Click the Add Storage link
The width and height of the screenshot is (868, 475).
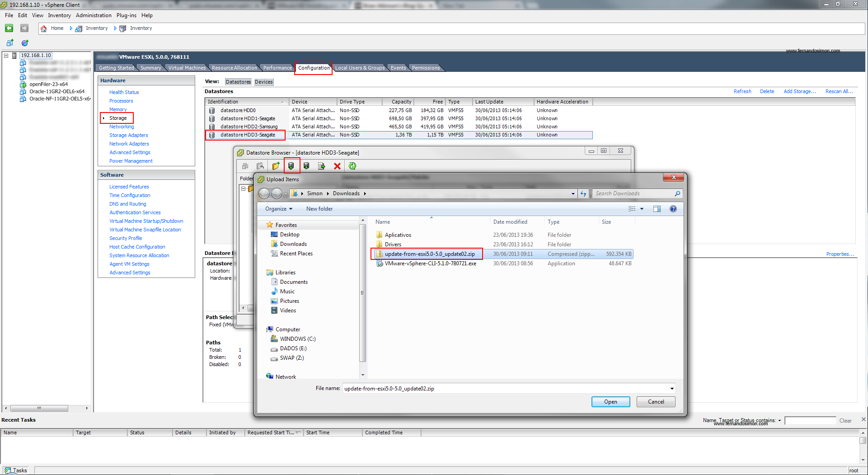point(799,91)
